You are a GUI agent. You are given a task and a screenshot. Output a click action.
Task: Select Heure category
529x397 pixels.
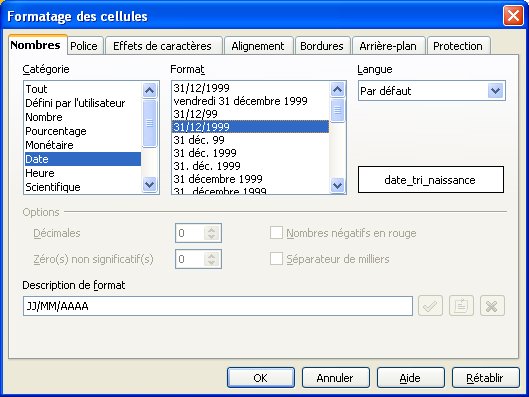pos(83,173)
